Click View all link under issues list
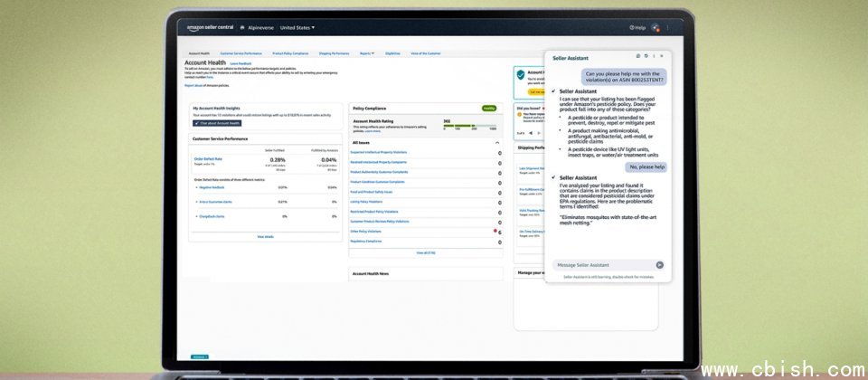 [x=426, y=252]
